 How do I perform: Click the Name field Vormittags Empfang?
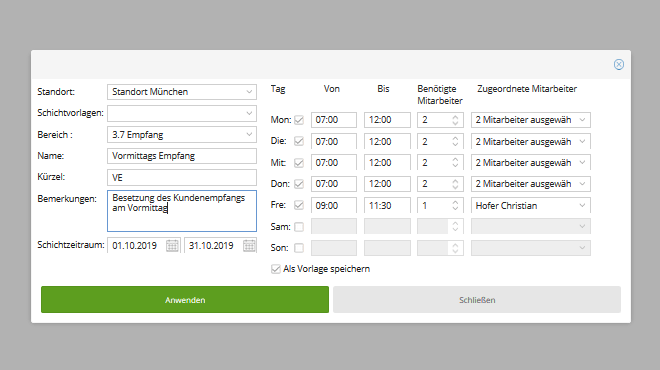click(182, 156)
